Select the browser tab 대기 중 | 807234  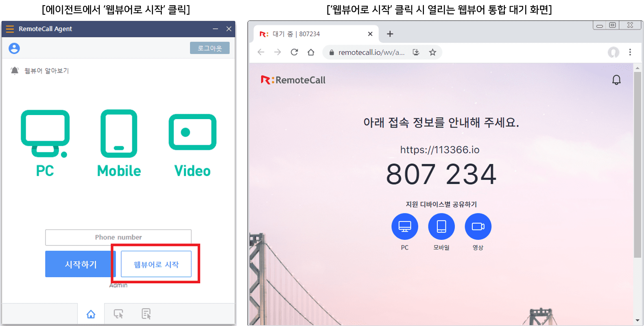(316, 34)
